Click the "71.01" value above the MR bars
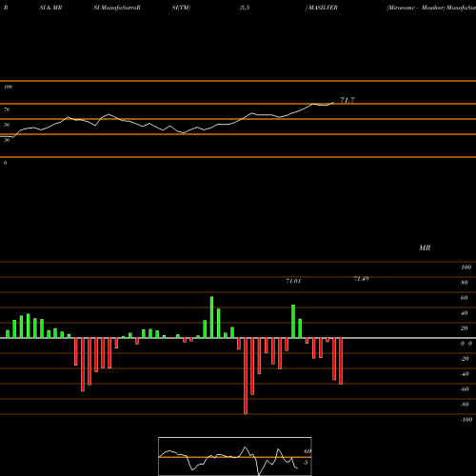Viewport: 476px width, 476px height. click(x=293, y=281)
